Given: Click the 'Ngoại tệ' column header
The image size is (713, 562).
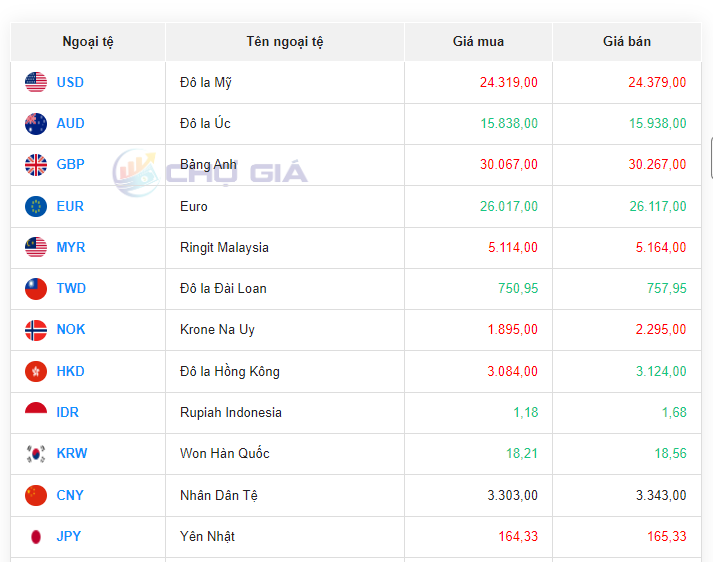Looking at the screenshot, I should click(x=88, y=42).
